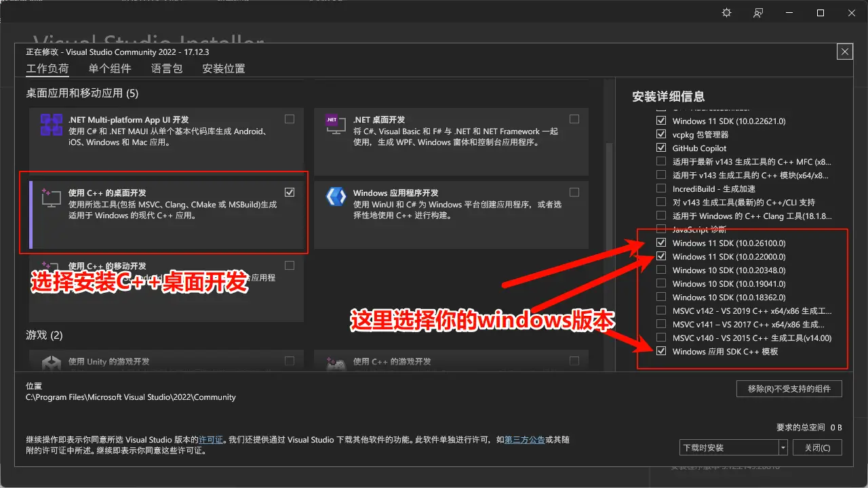The height and width of the screenshot is (488, 868).
Task: Toggle Windows 11 SDK (10.0.26100.0) checkbox
Action: 661,243
